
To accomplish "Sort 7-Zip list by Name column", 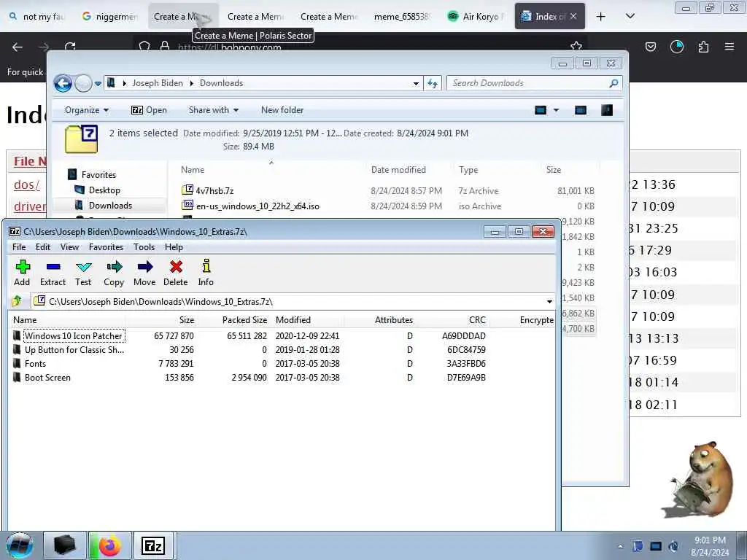I will click(x=25, y=320).
